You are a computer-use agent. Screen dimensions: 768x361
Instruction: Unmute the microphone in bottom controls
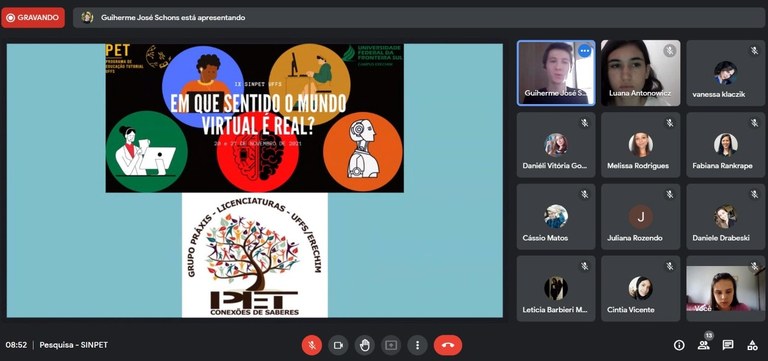click(x=312, y=345)
